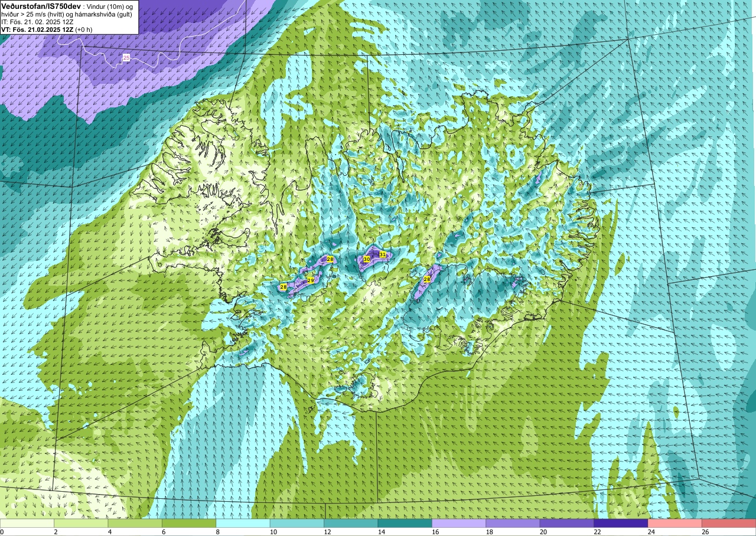Select the 24–26 m/s pink legend swatch
The width and height of the screenshot is (756, 536).
675,523
